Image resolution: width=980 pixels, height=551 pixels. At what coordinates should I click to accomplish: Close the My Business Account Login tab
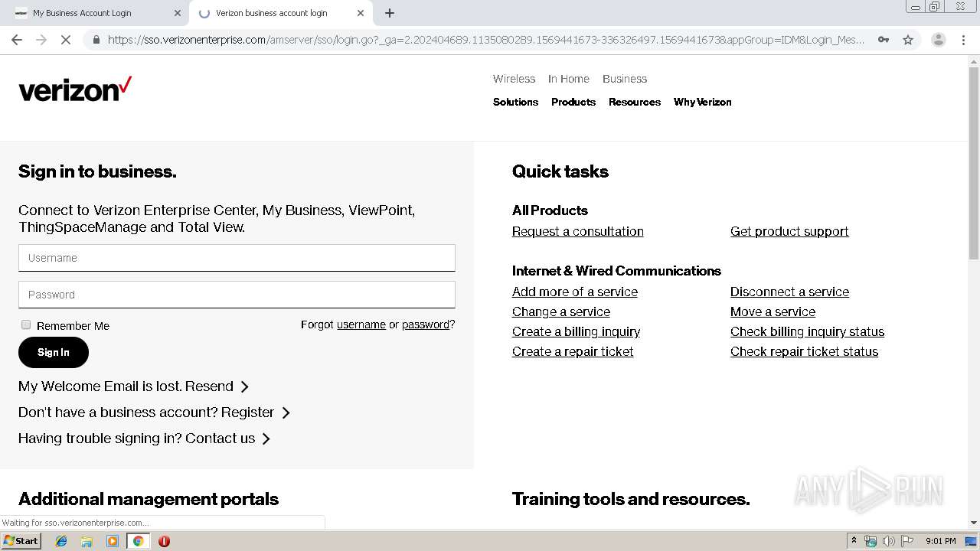click(x=178, y=13)
